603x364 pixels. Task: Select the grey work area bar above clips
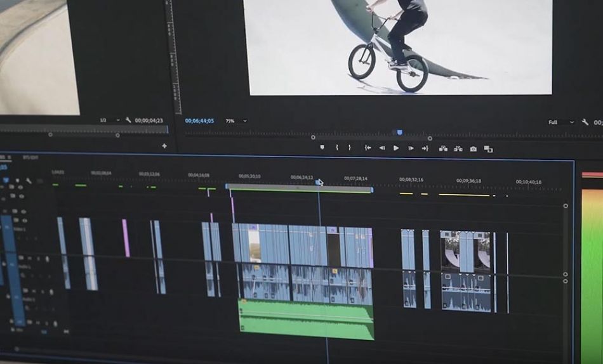click(299, 188)
